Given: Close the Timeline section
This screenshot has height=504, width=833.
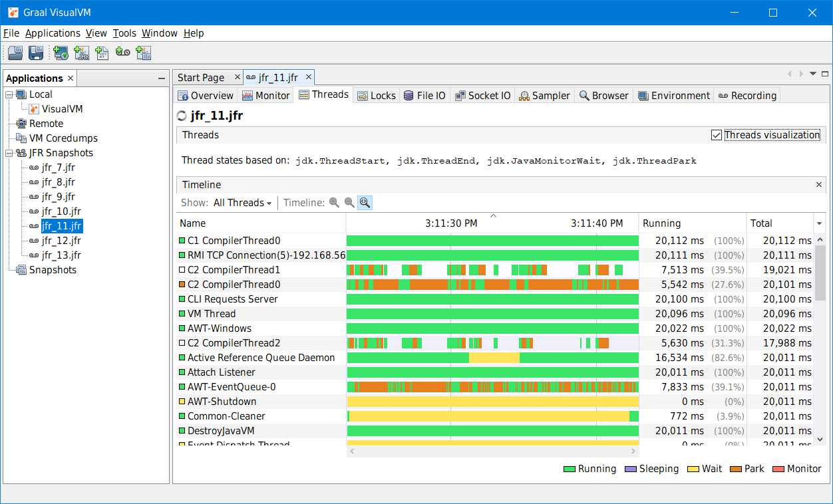Looking at the screenshot, I should coord(819,185).
